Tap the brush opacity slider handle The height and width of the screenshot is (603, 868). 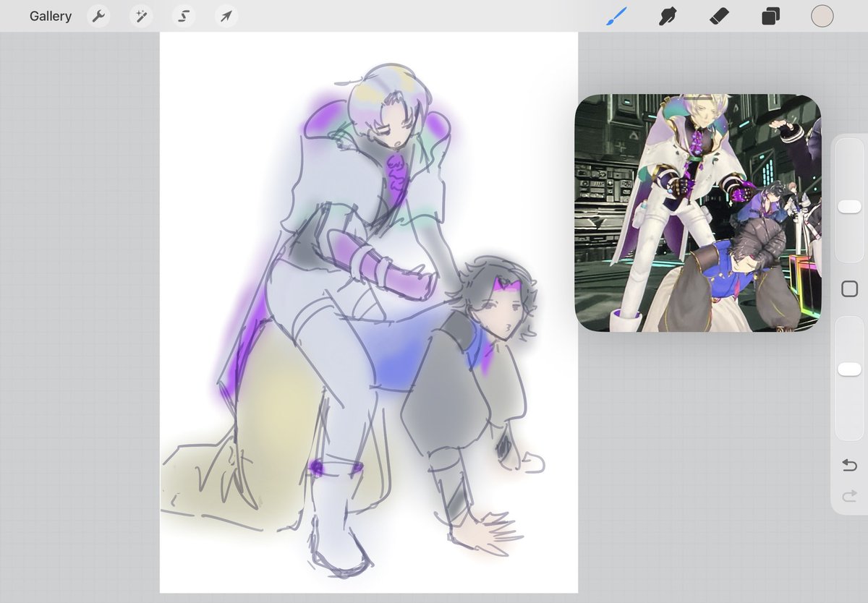tap(849, 369)
